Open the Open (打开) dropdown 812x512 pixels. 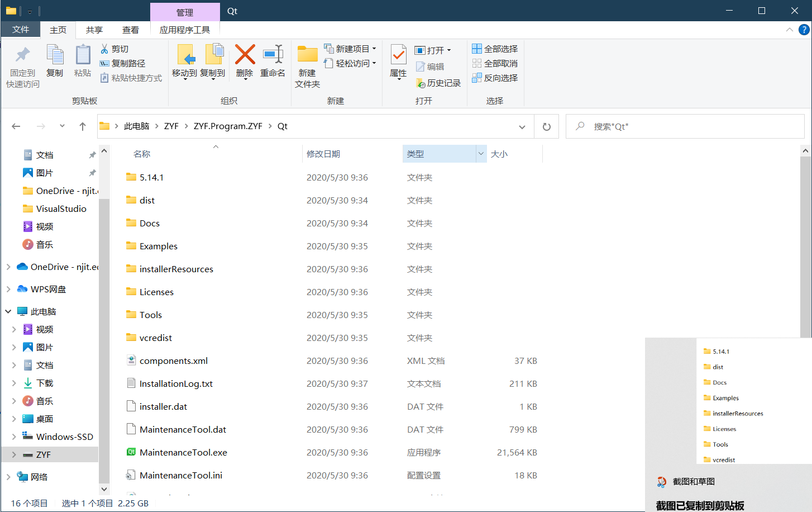click(x=433, y=50)
